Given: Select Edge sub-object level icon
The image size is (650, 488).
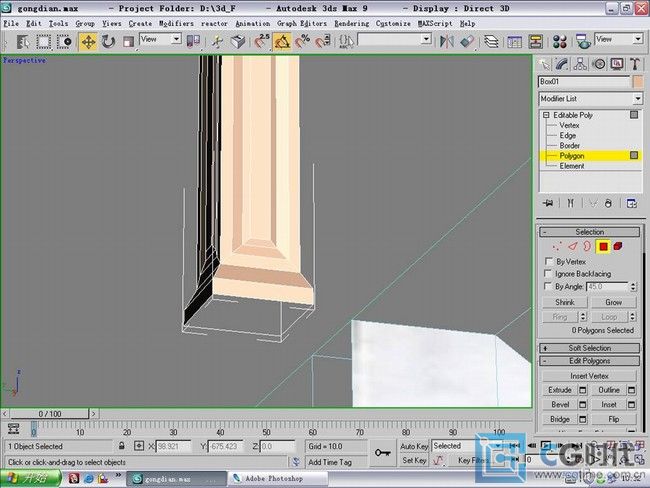Looking at the screenshot, I should 572,246.
